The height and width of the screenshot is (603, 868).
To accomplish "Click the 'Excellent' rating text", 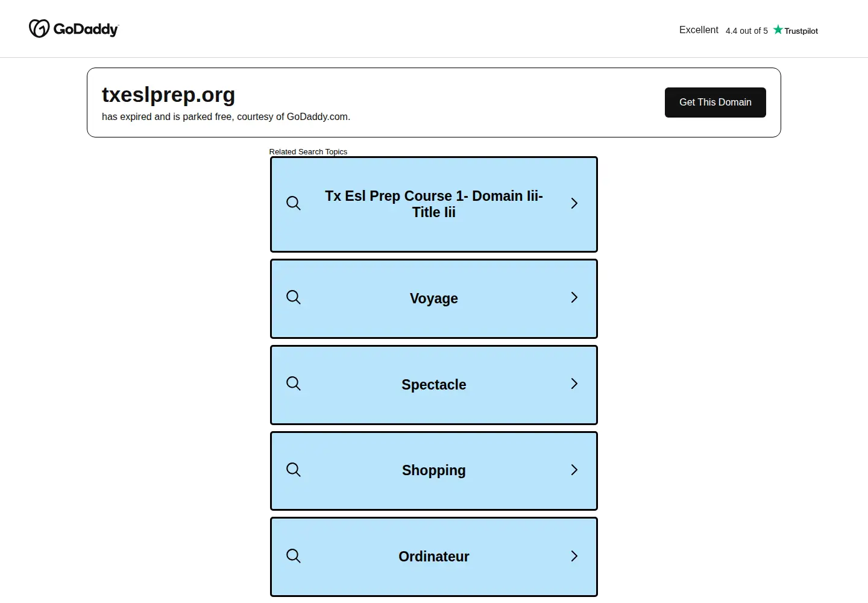I will 699,30.
